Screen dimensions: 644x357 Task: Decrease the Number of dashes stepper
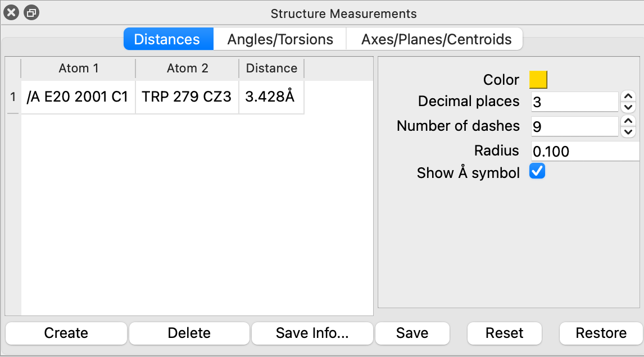pos(628,131)
